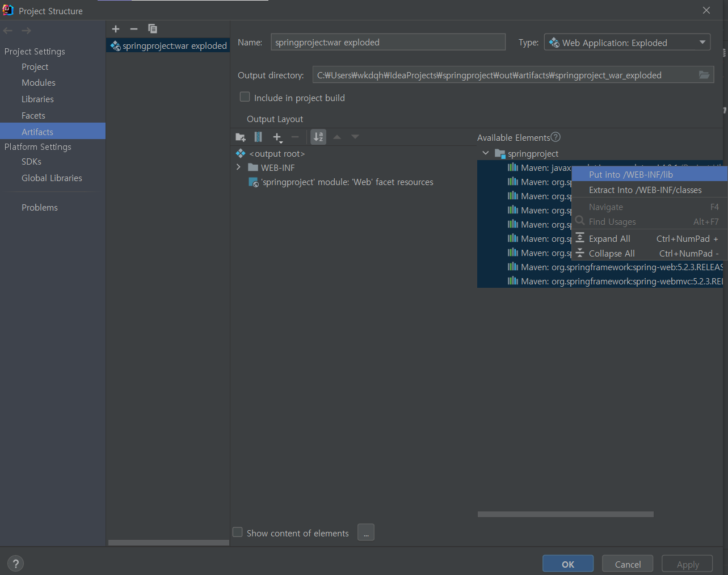
Task: Click the forward navigation arrow
Action: [x=26, y=31]
